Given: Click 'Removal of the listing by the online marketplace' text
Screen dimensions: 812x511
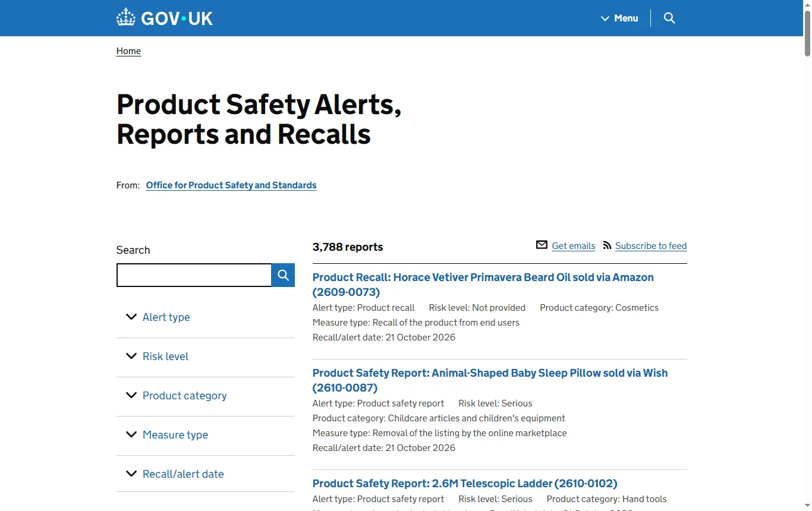Looking at the screenshot, I should pos(470,433).
